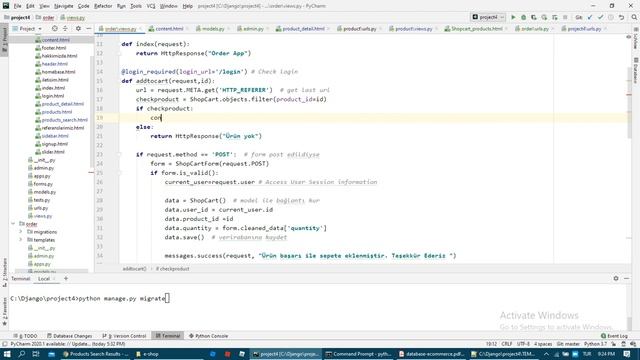Open the File menu
Viewport: 640px width, 360px height.
(x=18, y=6)
